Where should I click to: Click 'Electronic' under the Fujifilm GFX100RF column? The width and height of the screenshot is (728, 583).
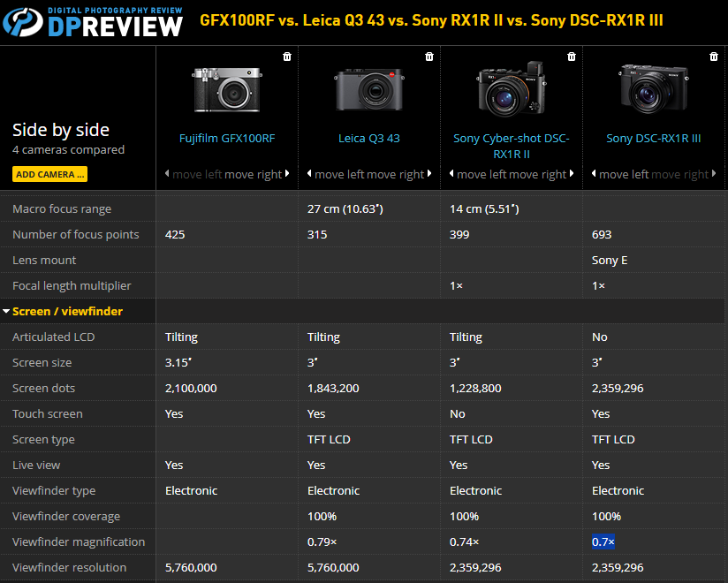[192, 490]
